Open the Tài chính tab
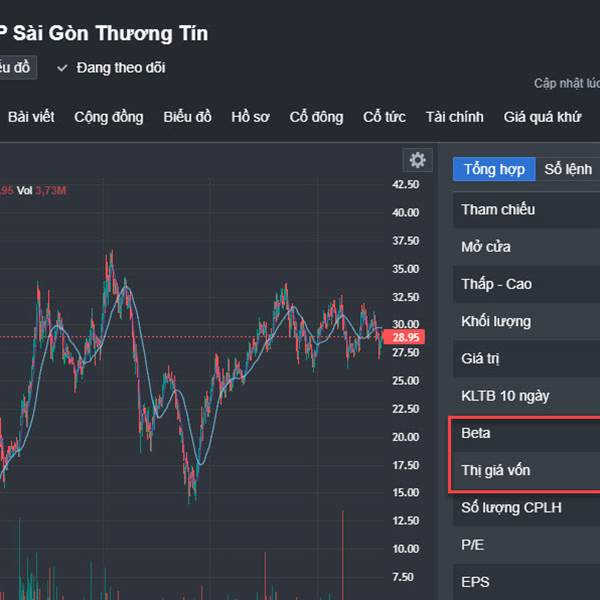Image resolution: width=600 pixels, height=600 pixels. 455,117
